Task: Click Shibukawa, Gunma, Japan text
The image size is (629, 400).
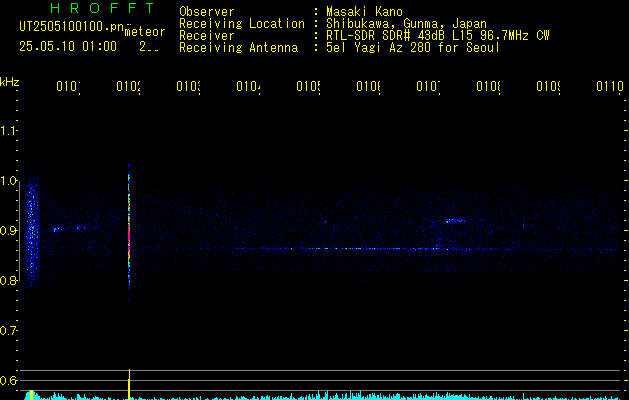Action: pos(406,24)
